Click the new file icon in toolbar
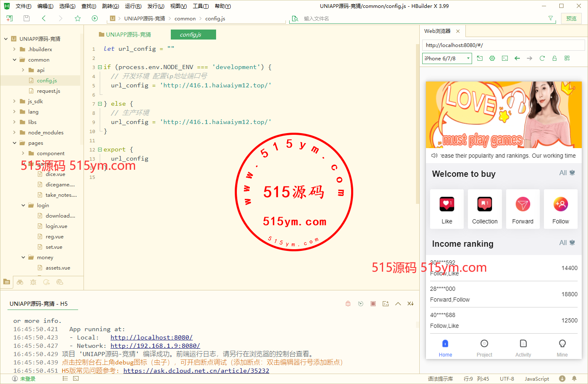 10,18
